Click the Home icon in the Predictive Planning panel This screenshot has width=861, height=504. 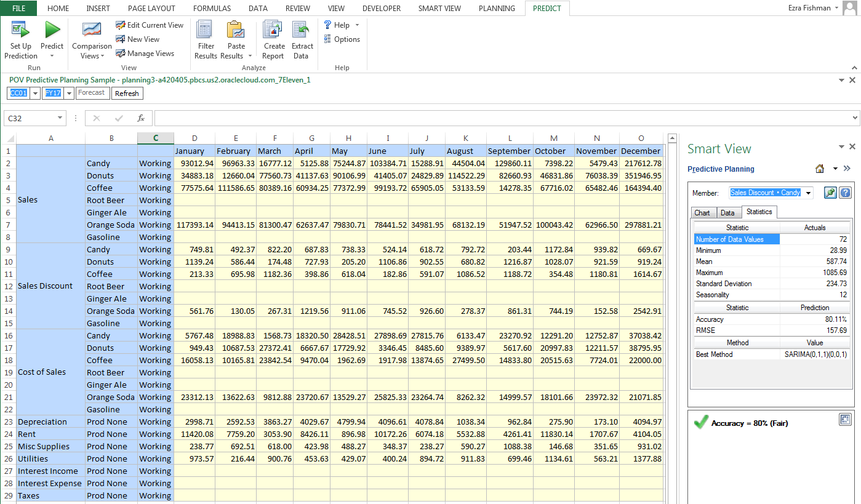819,168
